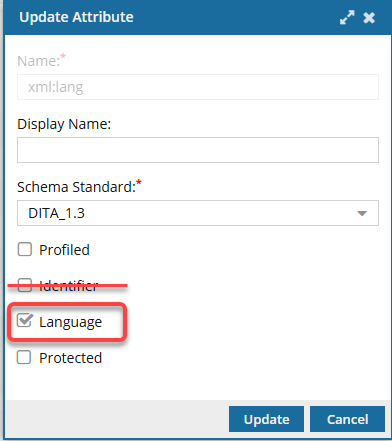
Task: Click the Language label text
Action: [71, 322]
